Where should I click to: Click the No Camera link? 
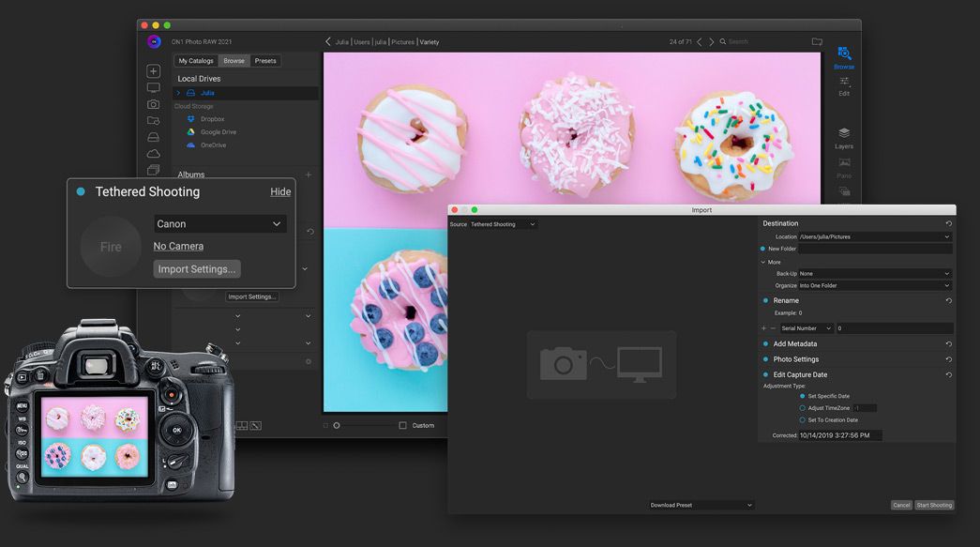tap(178, 247)
